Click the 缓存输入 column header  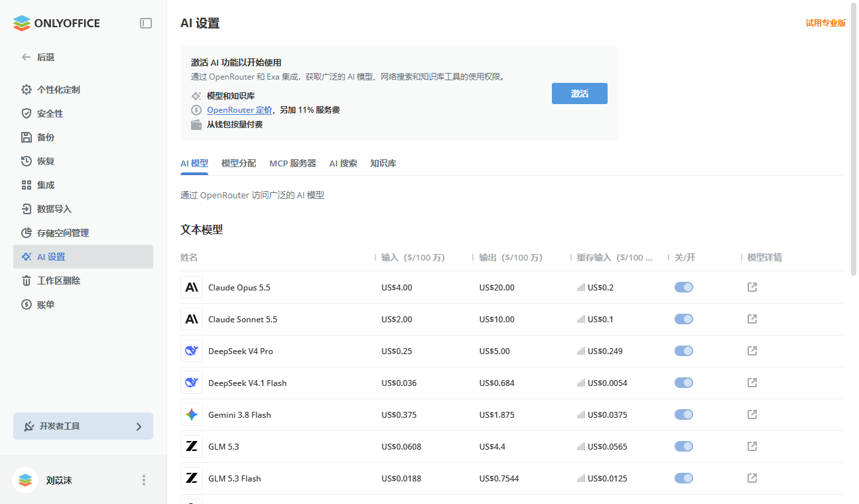click(614, 257)
